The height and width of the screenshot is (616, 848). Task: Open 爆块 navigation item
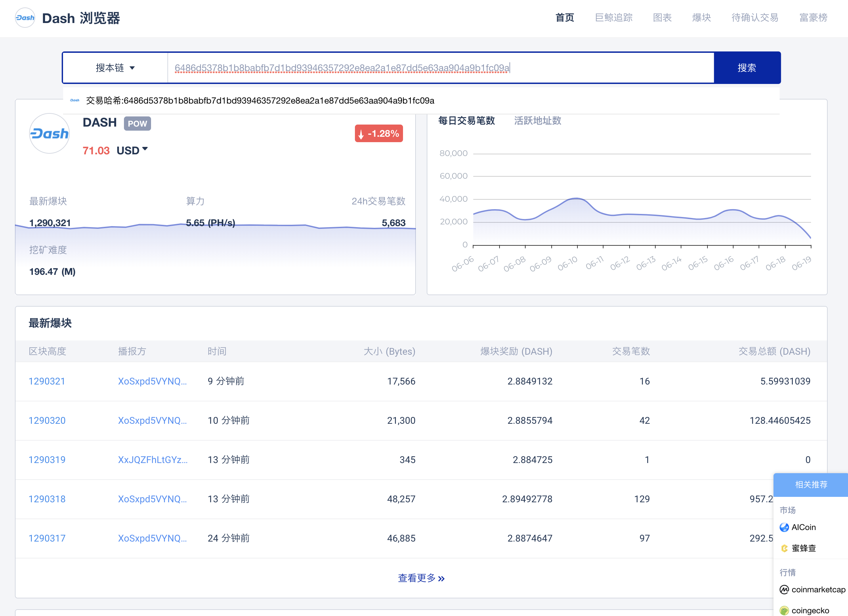(701, 18)
